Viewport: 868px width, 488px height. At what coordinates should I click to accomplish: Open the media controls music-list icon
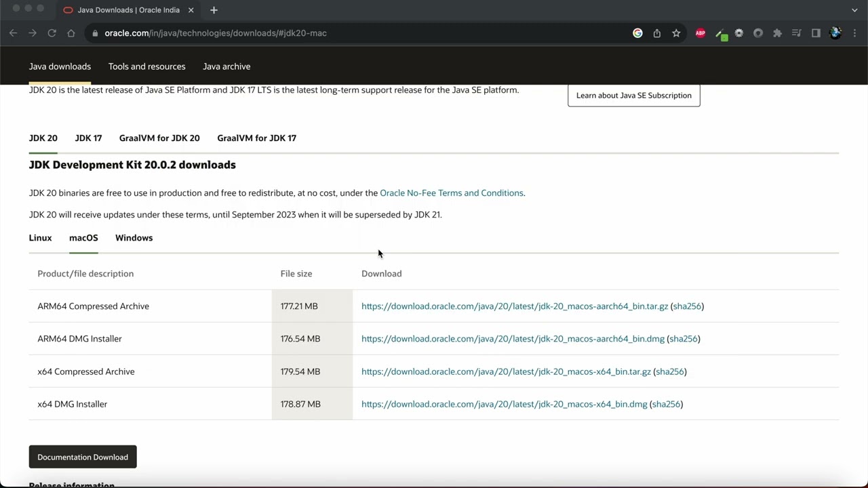pyautogui.click(x=797, y=33)
